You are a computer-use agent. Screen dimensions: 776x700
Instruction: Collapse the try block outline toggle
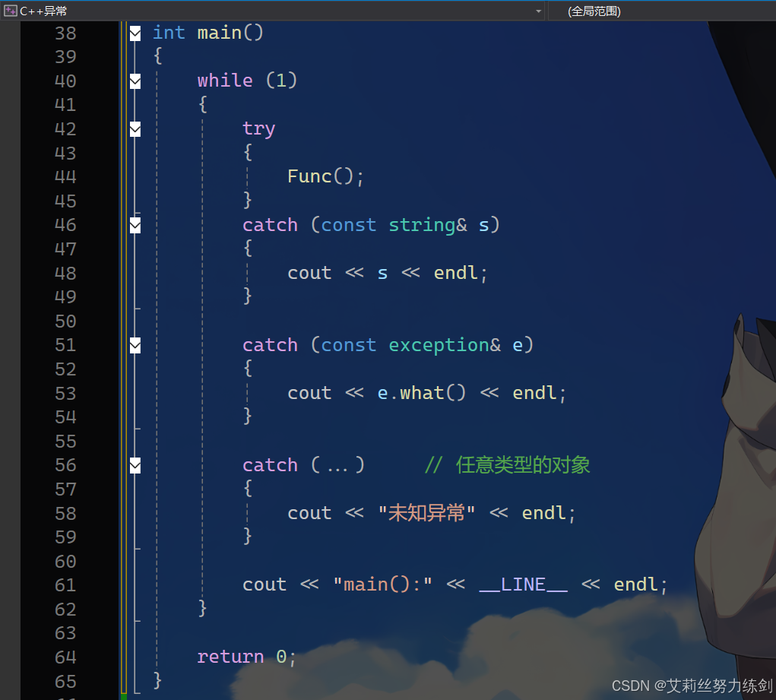point(135,129)
